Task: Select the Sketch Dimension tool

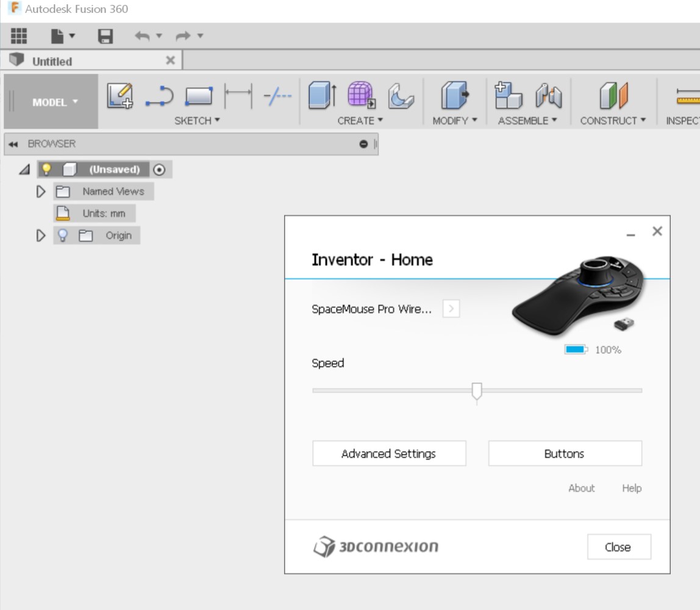Action: tap(238, 96)
